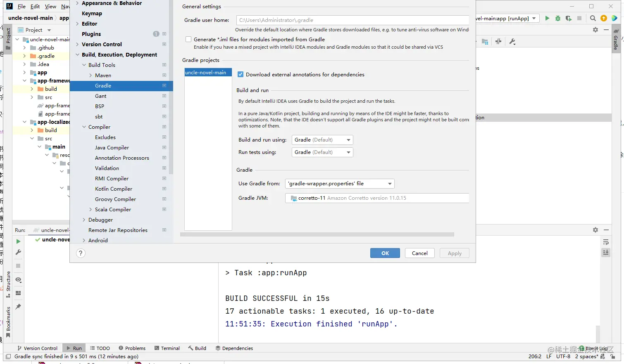The image size is (624, 364).
Task: Open Build and run using dropdown
Action: tap(322, 140)
